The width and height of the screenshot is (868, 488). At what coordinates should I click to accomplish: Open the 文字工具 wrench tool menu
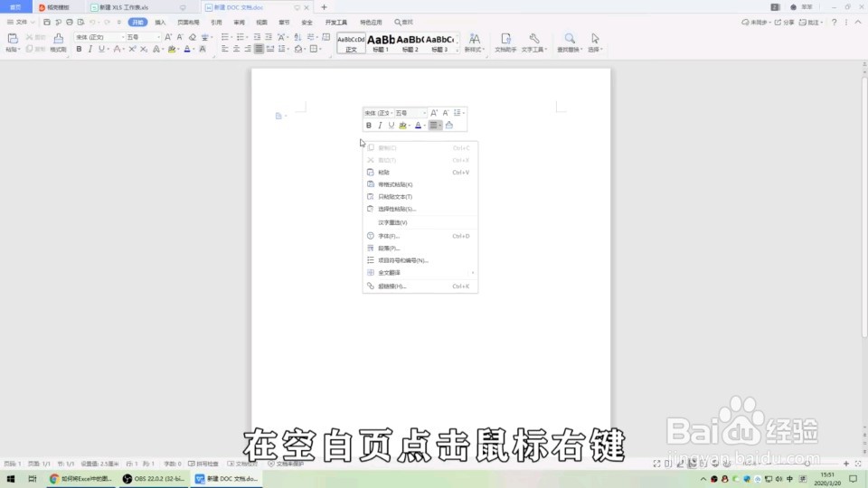(534, 42)
